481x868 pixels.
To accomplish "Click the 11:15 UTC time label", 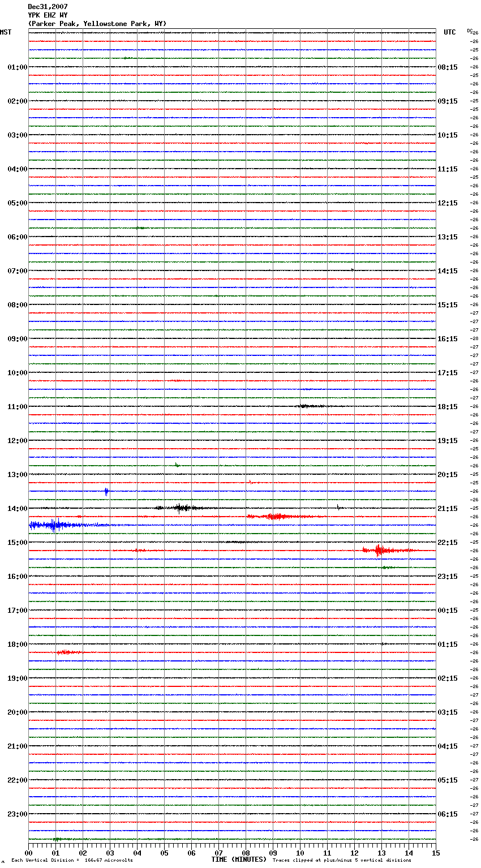I will click(x=448, y=169).
